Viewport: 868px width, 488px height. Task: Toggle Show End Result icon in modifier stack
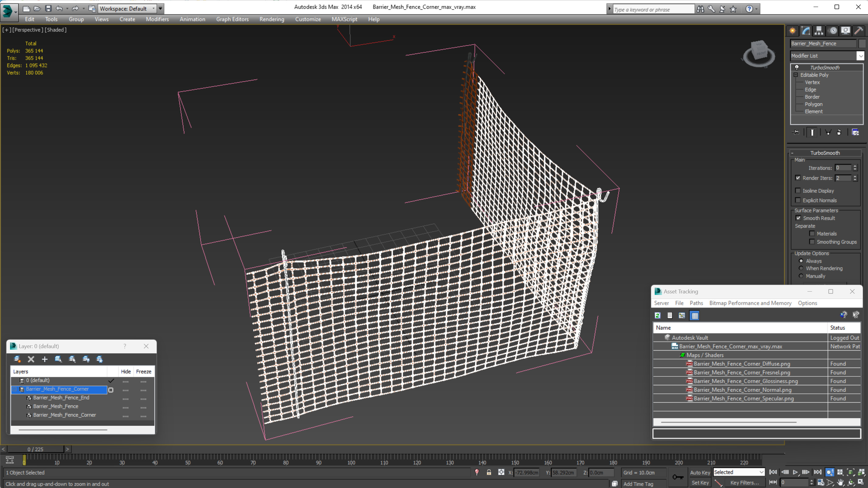point(812,132)
